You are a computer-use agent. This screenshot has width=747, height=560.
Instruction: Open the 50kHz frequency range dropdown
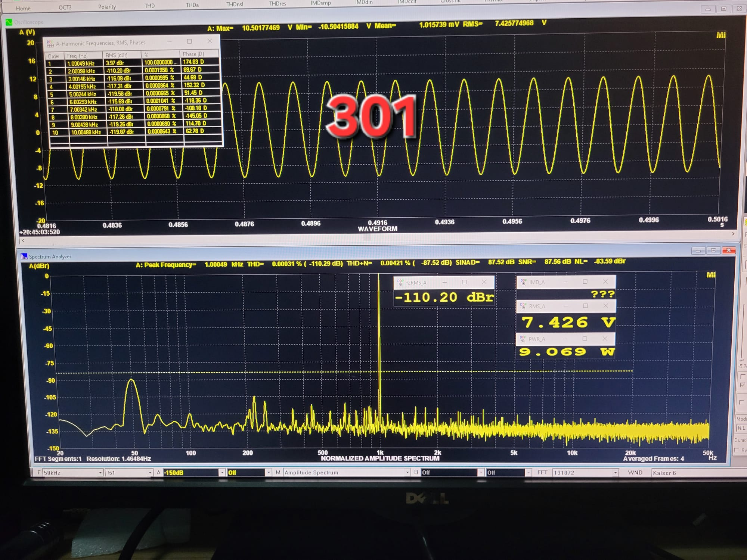click(100, 473)
